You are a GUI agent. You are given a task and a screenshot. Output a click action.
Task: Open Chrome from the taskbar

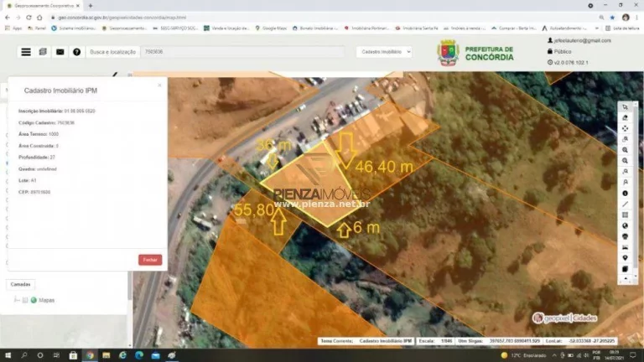pos(90,355)
